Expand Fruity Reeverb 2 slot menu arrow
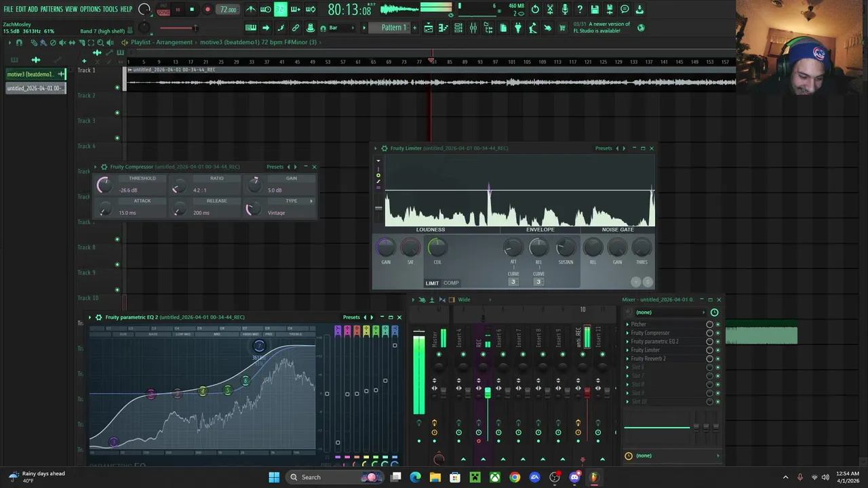Image resolution: width=868 pixels, height=488 pixels. click(627, 359)
